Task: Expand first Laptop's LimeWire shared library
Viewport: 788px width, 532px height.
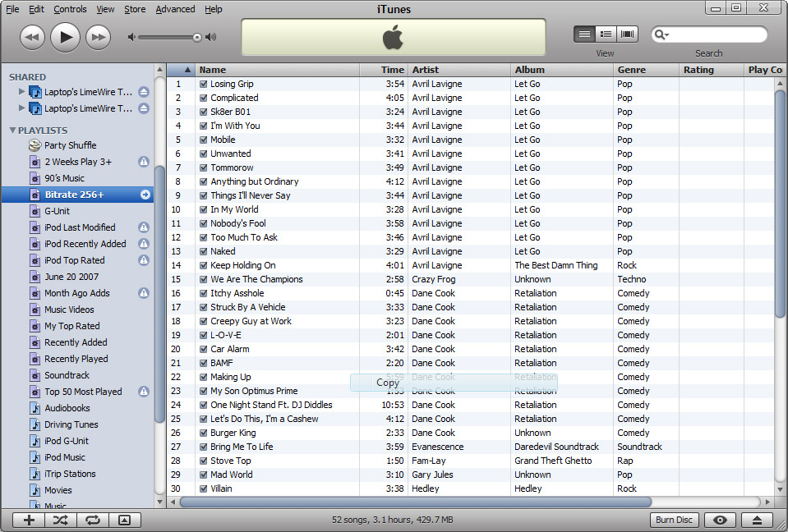Action: 21,91
